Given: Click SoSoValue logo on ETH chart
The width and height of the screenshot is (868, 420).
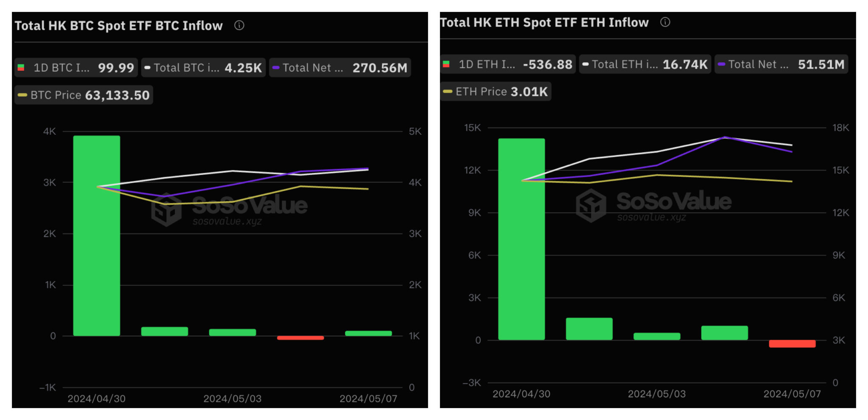Looking at the screenshot, I should pos(591,206).
